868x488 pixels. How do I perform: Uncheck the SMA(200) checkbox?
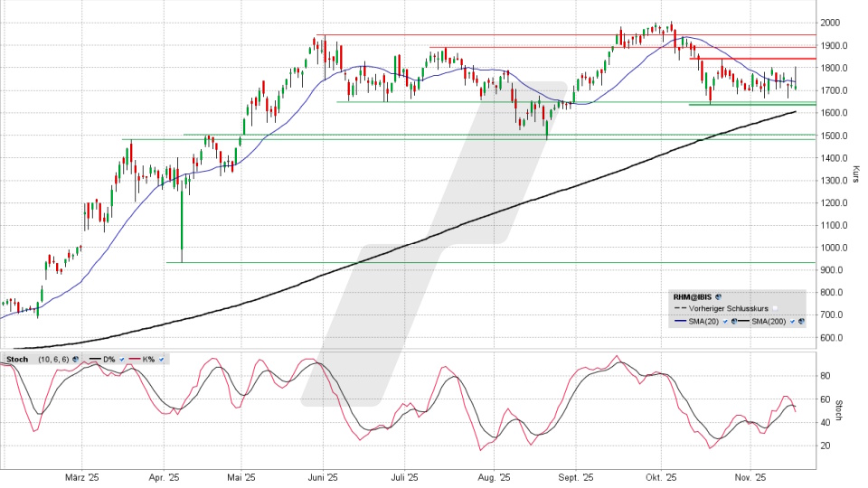[x=792, y=321]
